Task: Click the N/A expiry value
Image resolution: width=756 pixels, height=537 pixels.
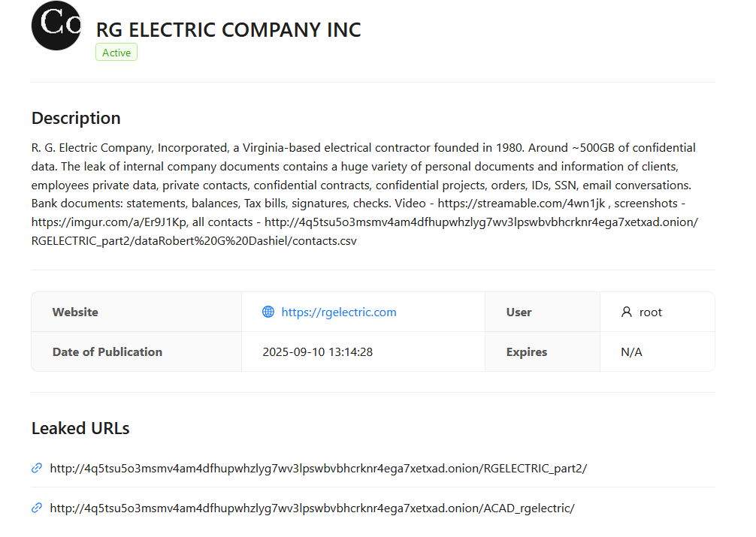Action: [631, 351]
